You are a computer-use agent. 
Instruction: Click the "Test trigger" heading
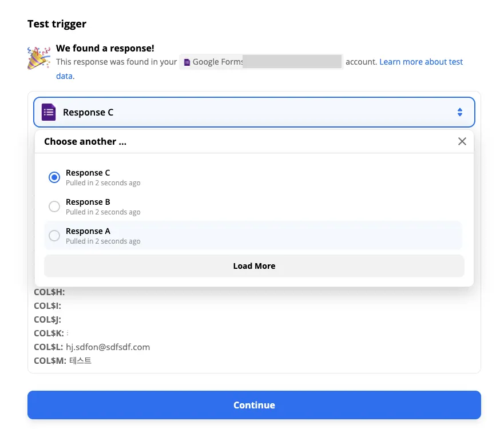coord(57,24)
